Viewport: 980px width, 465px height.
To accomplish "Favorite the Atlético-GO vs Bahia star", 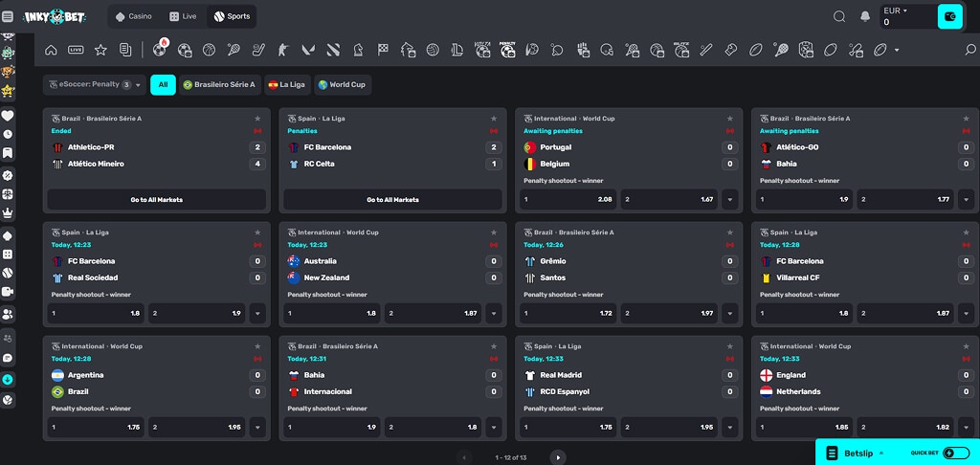I will pyautogui.click(x=967, y=118).
